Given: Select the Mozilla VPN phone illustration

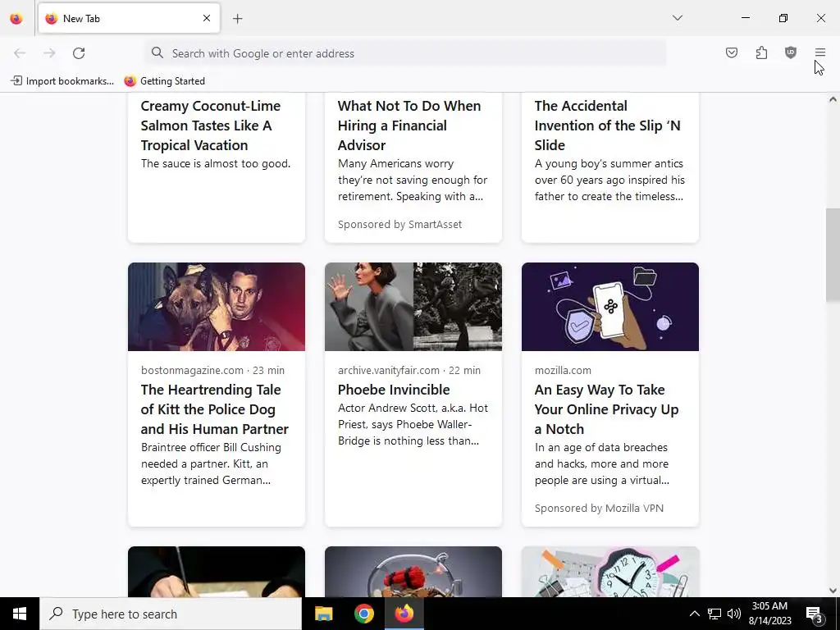Looking at the screenshot, I should click(610, 307).
